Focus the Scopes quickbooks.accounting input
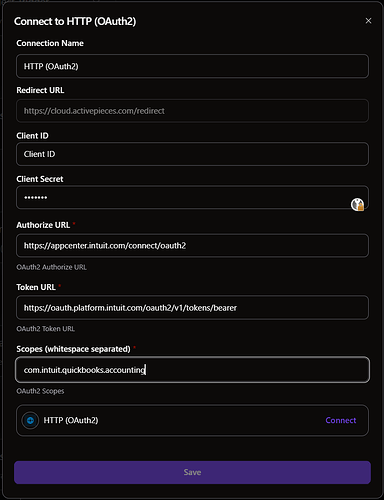Viewport: 384px width, 500px height. click(x=192, y=370)
